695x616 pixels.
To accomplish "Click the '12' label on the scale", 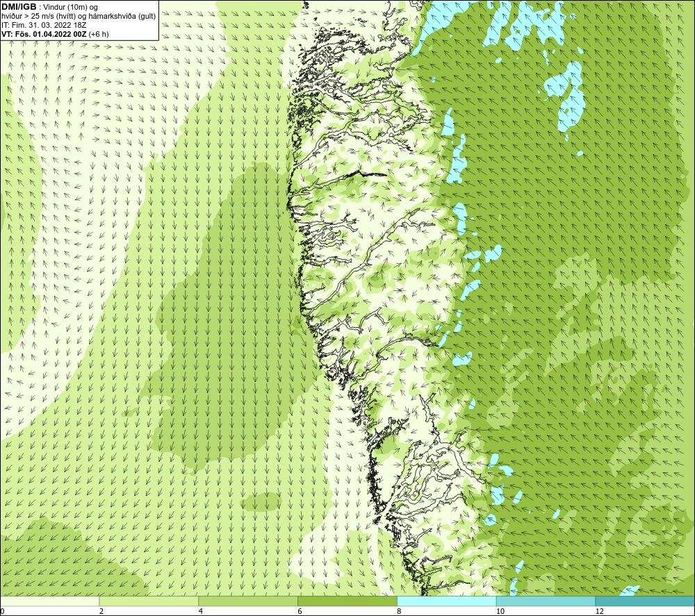I will tap(600, 611).
